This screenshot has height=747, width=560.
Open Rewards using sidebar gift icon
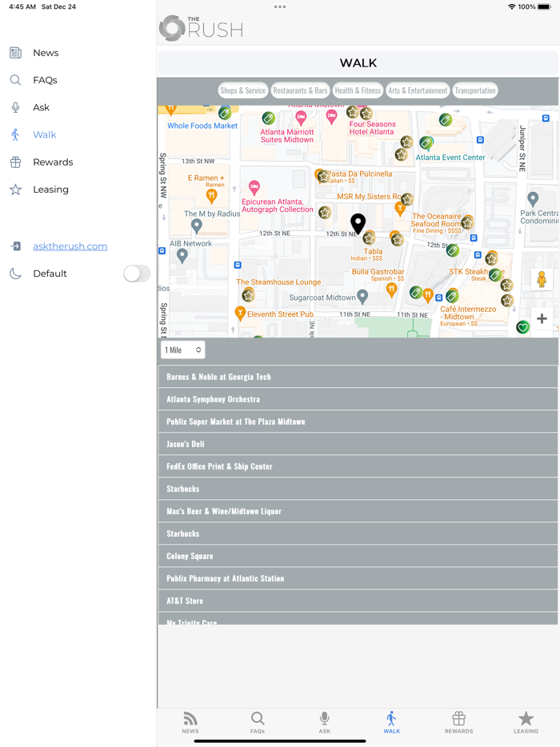pos(16,162)
